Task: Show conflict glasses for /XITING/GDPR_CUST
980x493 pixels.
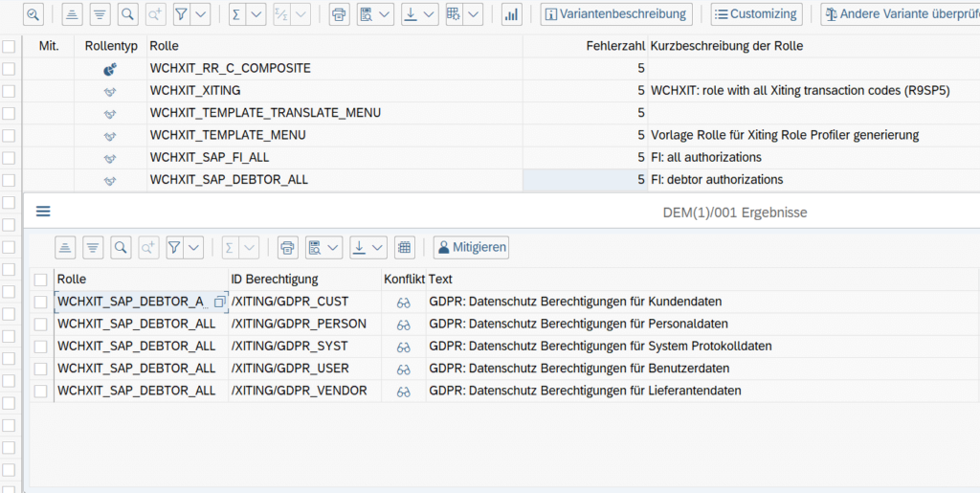Action: 404,303
